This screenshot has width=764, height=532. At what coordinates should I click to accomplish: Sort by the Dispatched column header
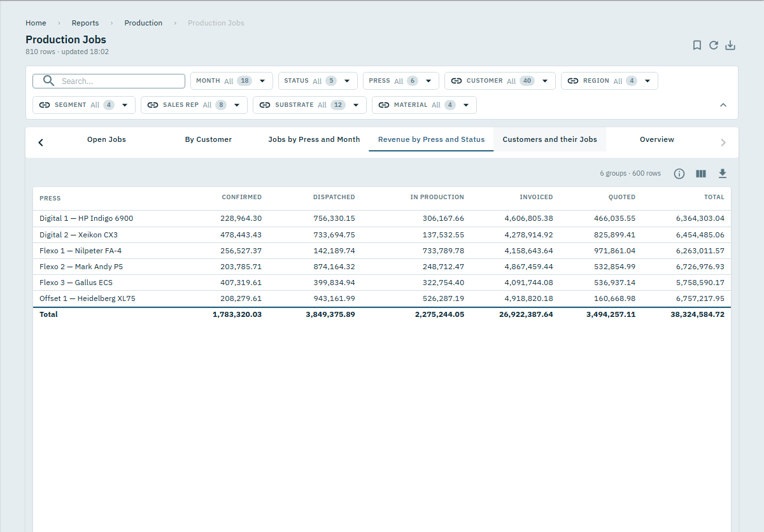point(334,197)
